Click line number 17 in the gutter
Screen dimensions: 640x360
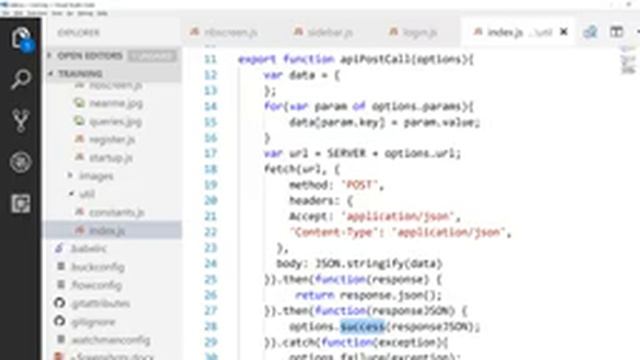point(210,153)
